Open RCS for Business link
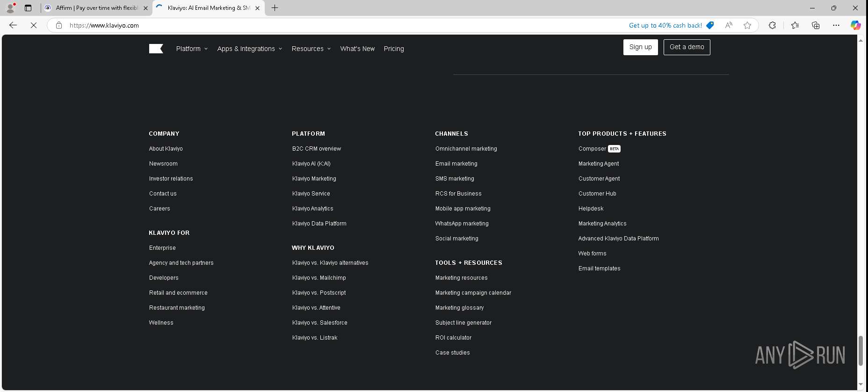This screenshot has width=868, height=392. [458, 194]
